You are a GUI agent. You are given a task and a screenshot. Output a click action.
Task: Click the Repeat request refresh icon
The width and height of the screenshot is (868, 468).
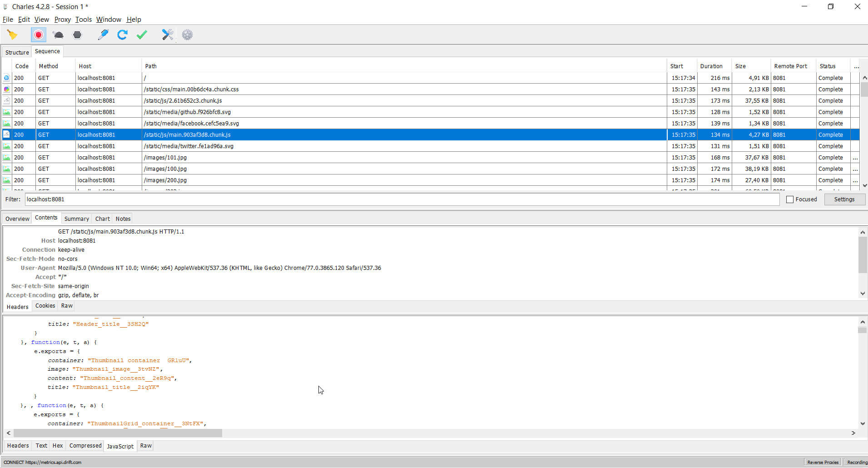click(x=122, y=35)
